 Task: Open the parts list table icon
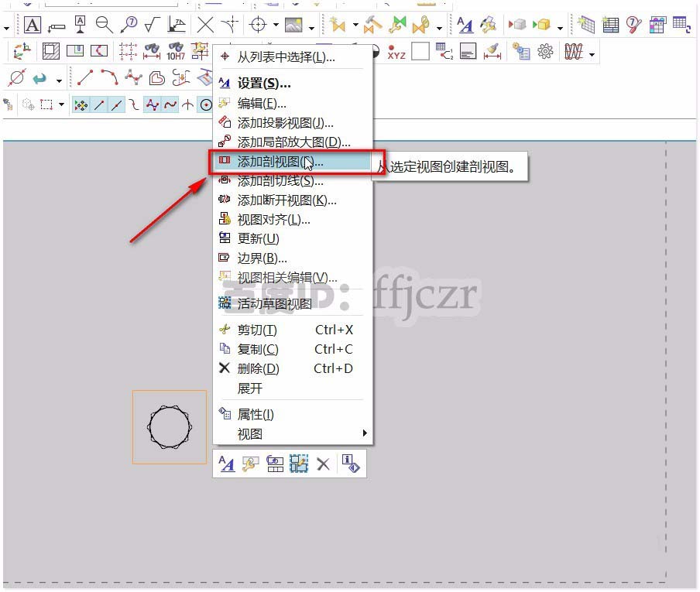(610, 25)
